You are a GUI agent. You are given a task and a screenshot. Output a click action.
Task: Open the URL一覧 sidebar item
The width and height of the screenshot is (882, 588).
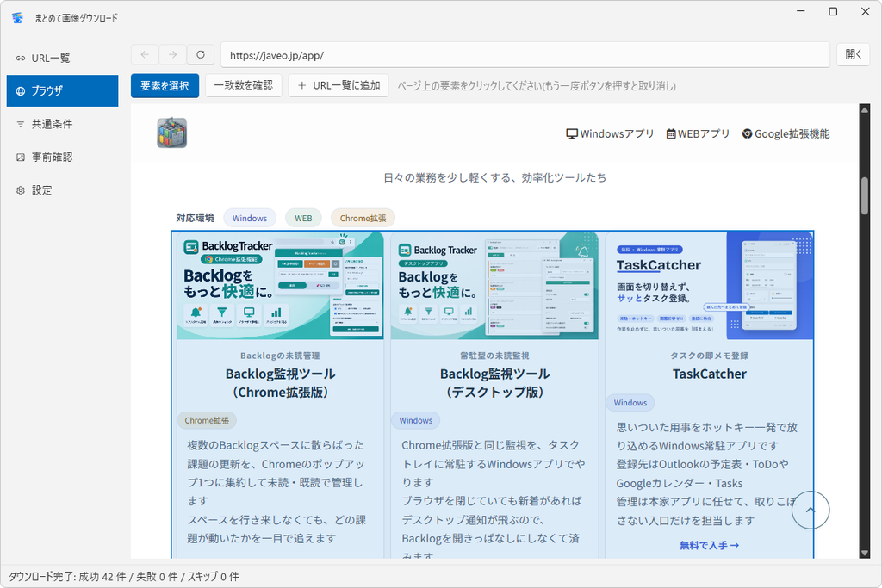click(x=62, y=58)
